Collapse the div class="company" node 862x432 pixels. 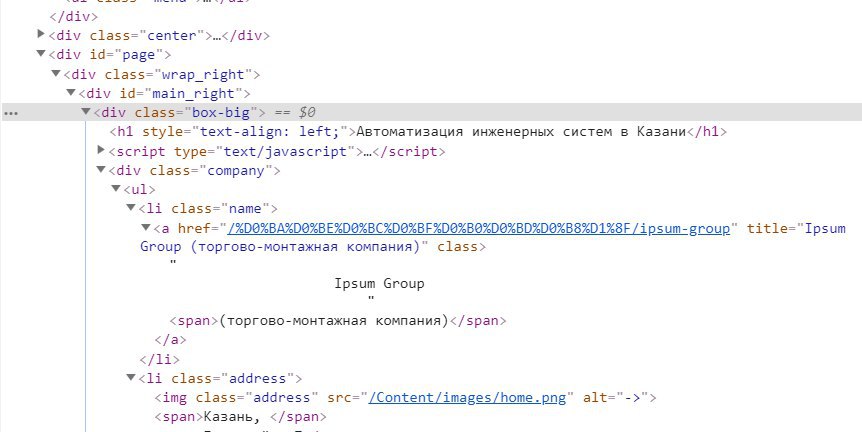pyautogui.click(x=101, y=169)
